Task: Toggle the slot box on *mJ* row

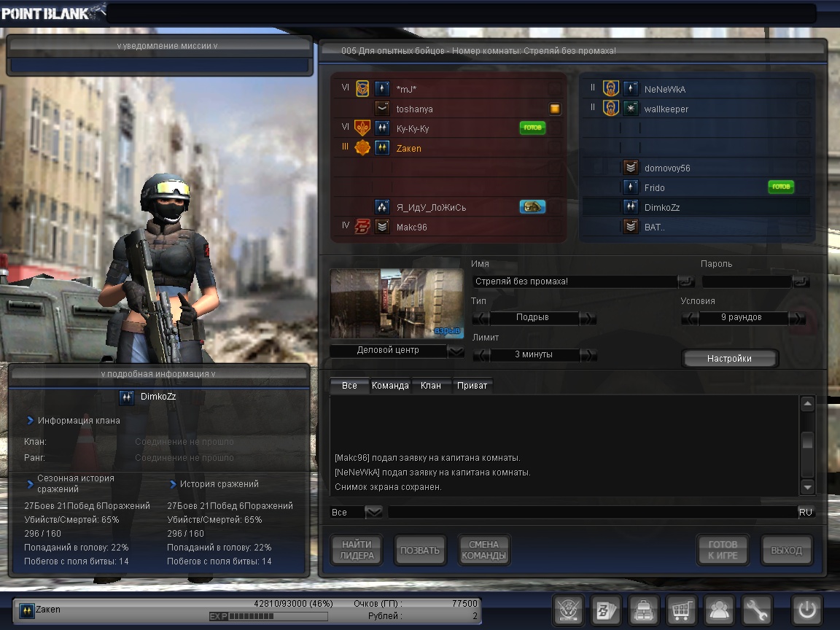Action: coord(555,88)
